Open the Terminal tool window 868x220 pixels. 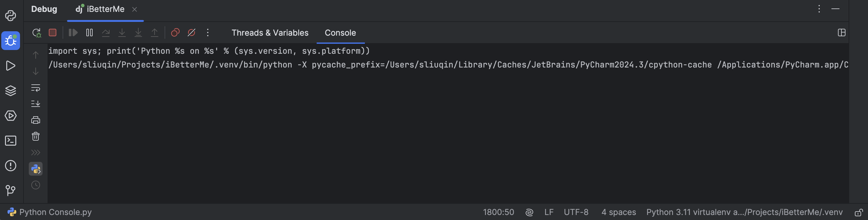point(11,141)
